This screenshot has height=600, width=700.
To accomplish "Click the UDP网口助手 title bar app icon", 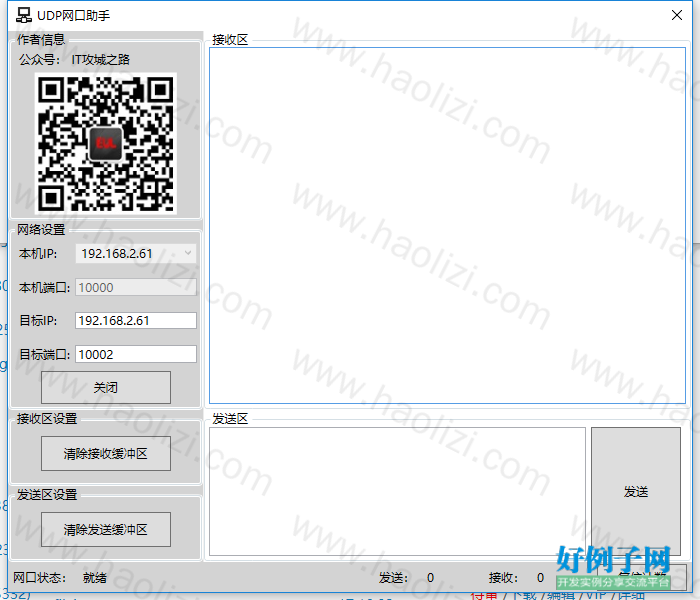I will click(24, 15).
